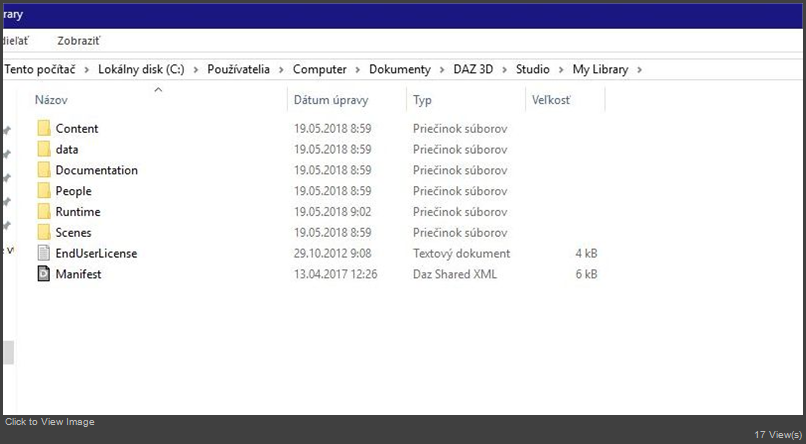
Task: Expand chevron after Computer breadcrumb
Action: tap(358, 70)
